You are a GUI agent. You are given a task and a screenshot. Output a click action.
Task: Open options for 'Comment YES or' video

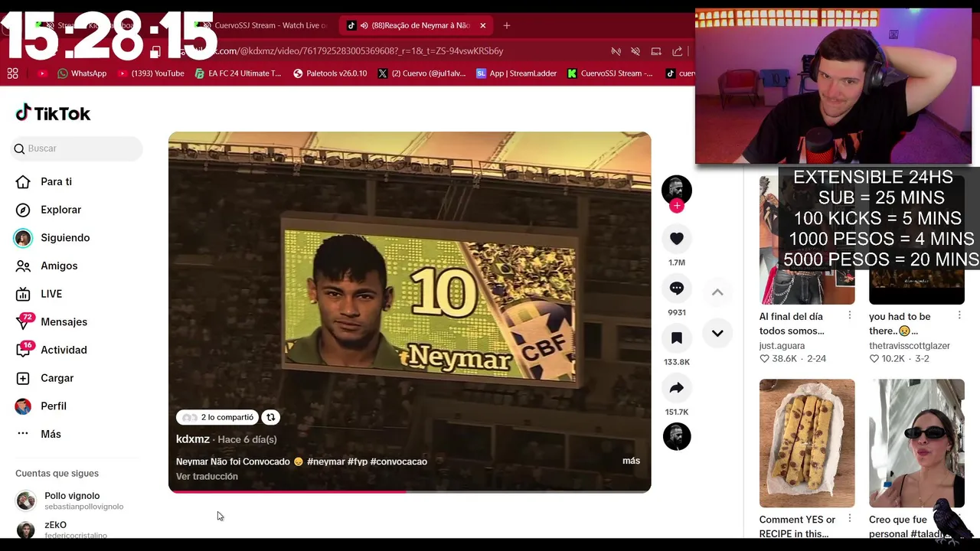click(x=850, y=519)
